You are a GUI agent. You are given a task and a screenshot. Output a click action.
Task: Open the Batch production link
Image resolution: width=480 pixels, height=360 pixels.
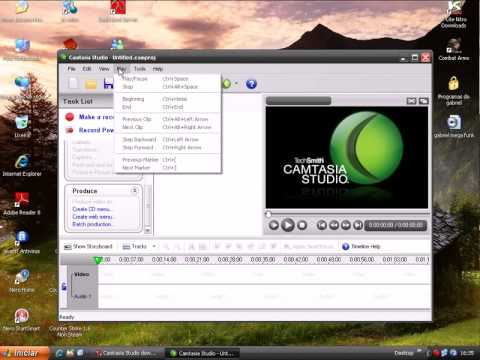(92, 224)
